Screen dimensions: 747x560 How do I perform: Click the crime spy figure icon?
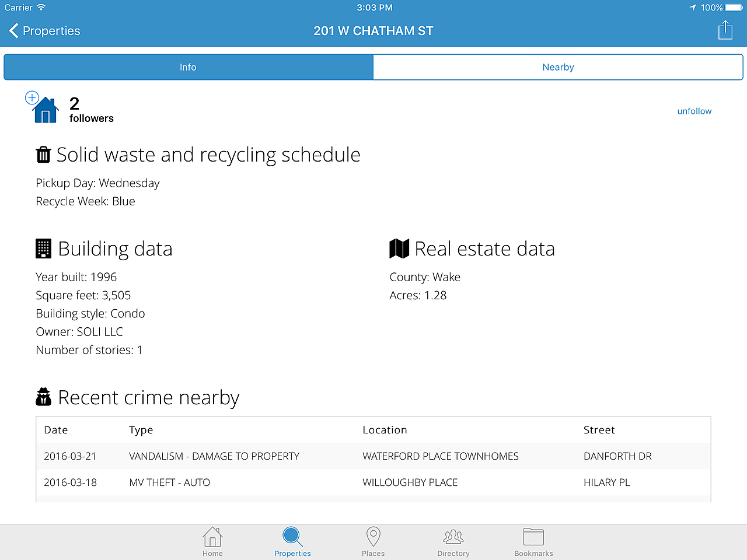[x=43, y=397]
